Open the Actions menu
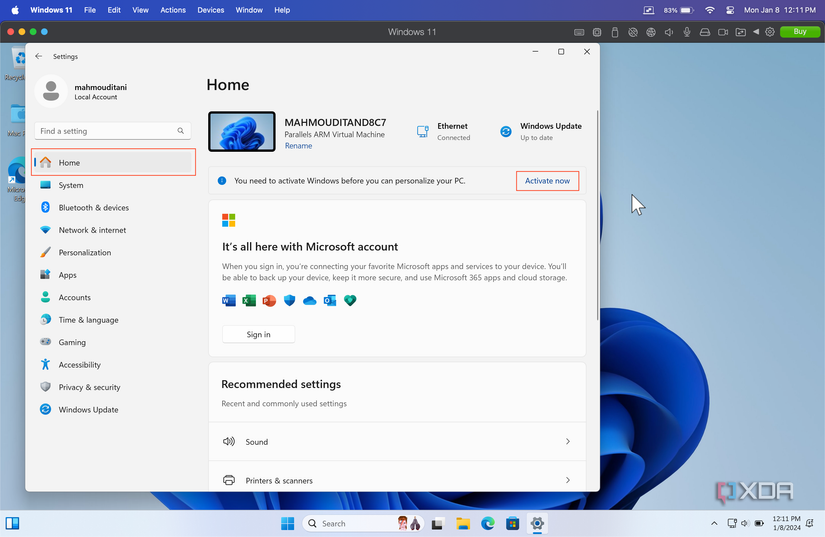The height and width of the screenshot is (537, 825). click(x=173, y=10)
